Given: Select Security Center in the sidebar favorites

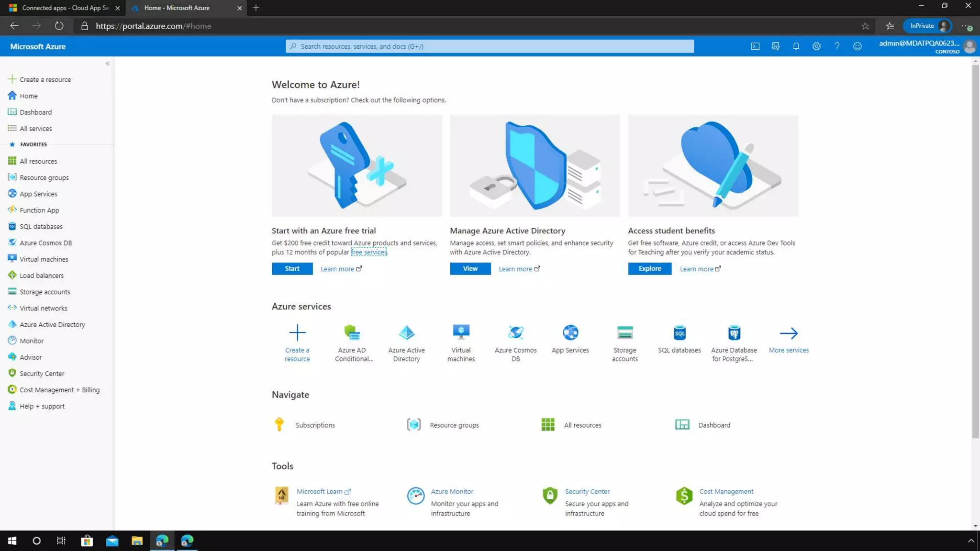Looking at the screenshot, I should (x=42, y=374).
